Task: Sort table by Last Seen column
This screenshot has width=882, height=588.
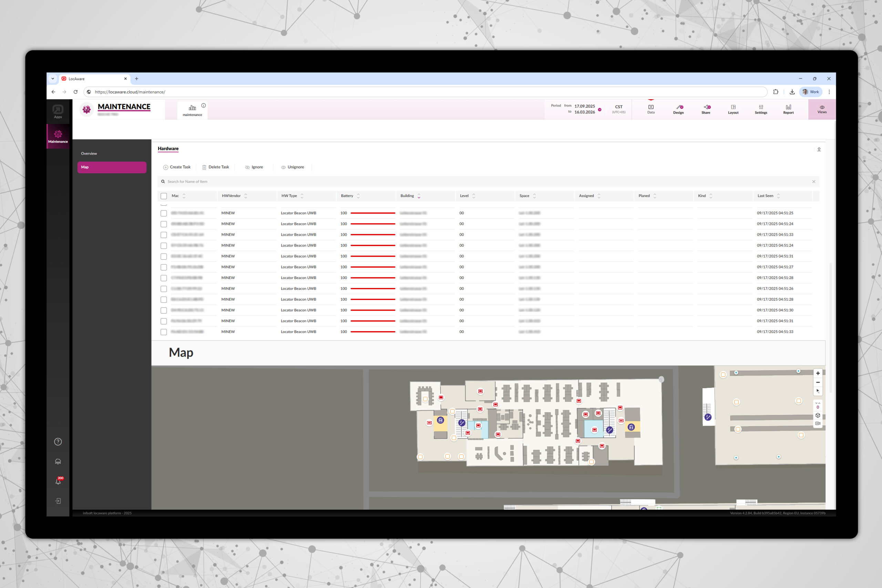Action: coord(778,196)
